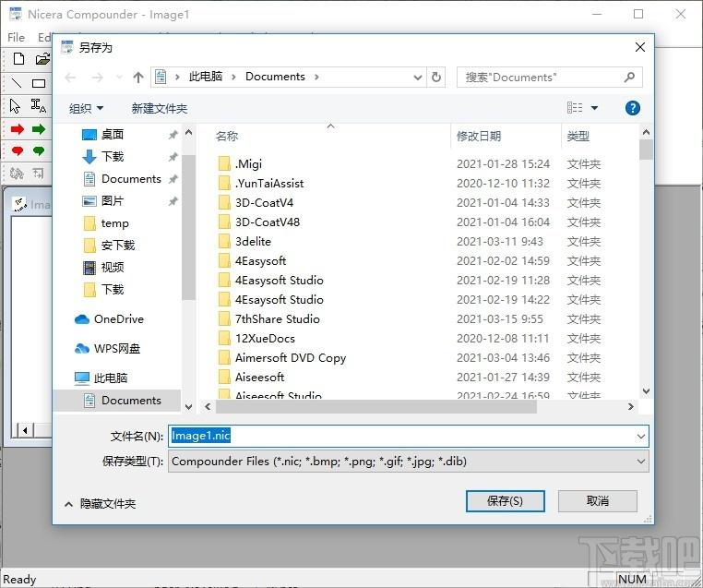Select the red speech bubble tool
Screen dimensions: 703x588
[x=17, y=150]
